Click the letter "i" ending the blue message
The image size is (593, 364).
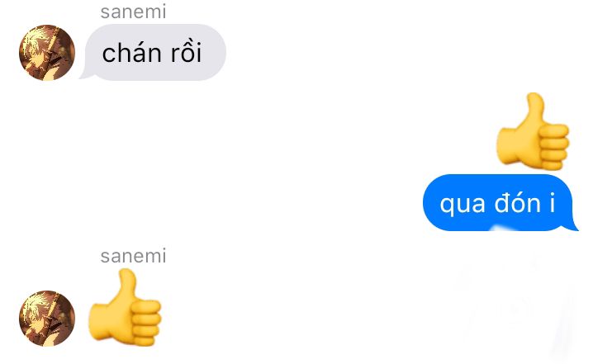coord(553,202)
